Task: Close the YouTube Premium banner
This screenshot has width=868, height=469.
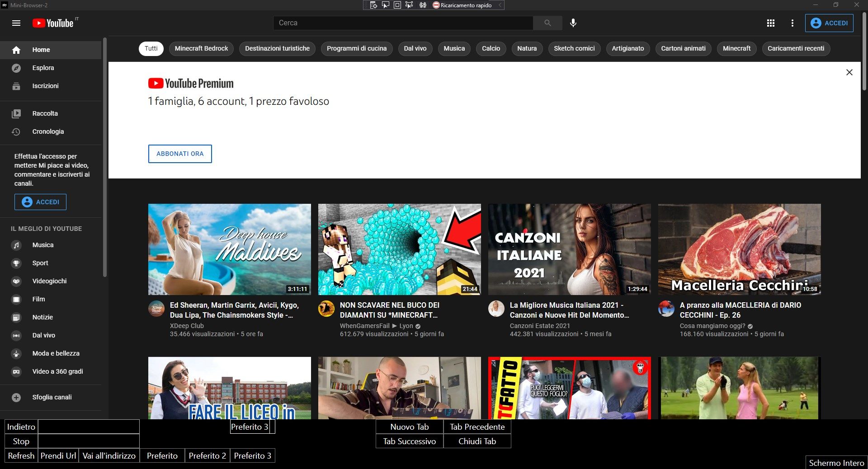Action: tap(849, 72)
